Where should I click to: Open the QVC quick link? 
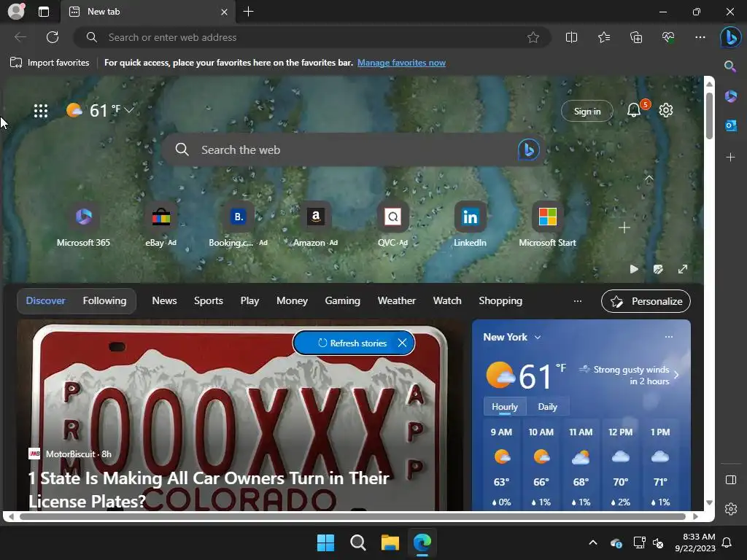tap(392, 225)
